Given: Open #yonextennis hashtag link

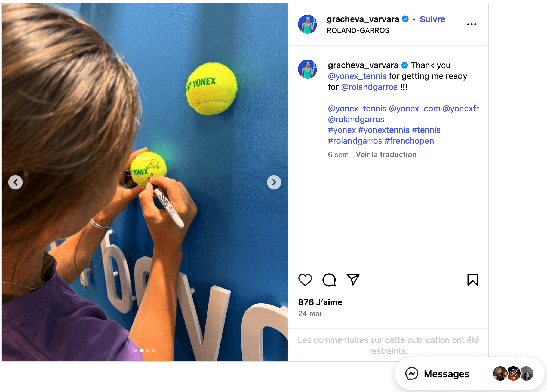Looking at the screenshot, I should 384,130.
